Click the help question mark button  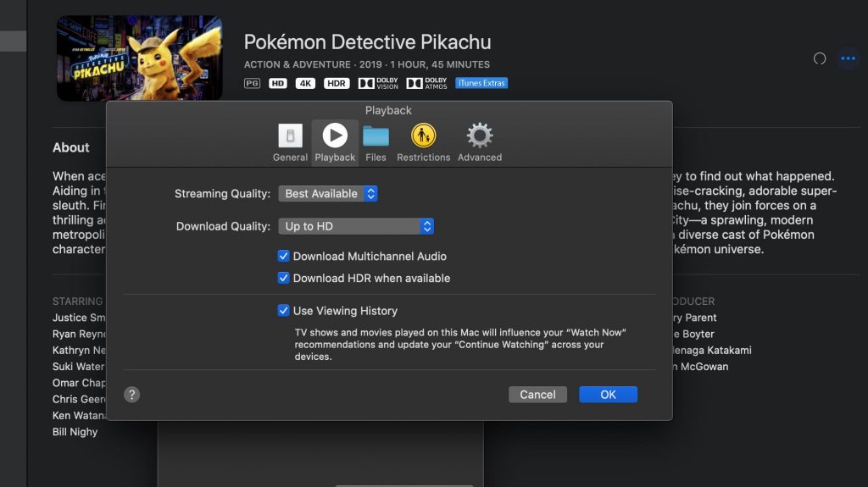131,395
